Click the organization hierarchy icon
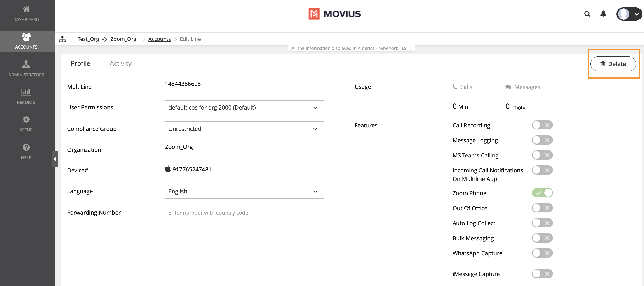The image size is (644, 286). 62,39
